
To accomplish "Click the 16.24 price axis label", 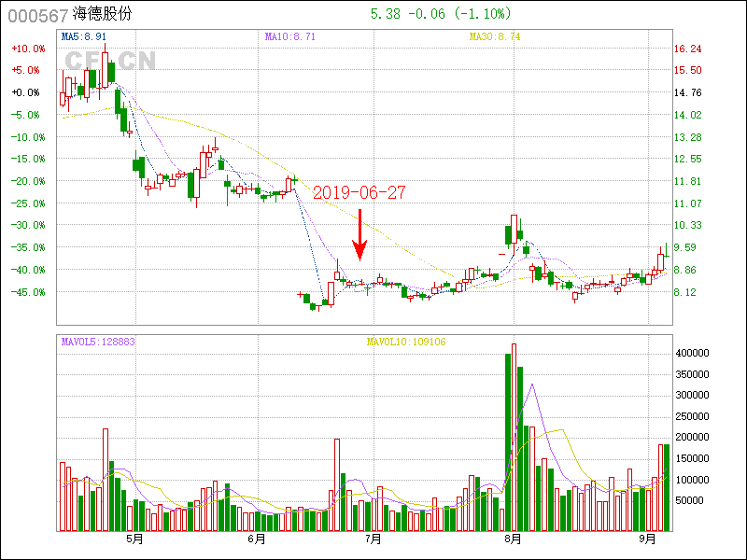I will click(x=687, y=49).
